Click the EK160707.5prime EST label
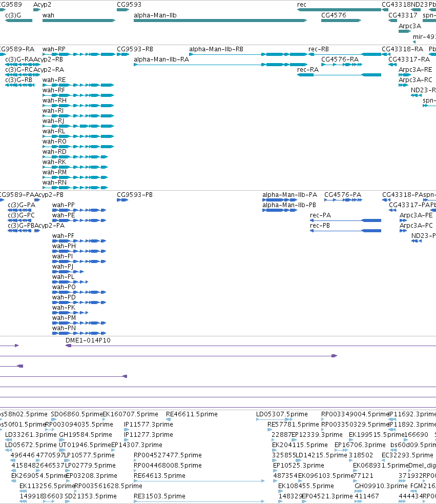This screenshot has height=504, width=436. click(x=131, y=414)
